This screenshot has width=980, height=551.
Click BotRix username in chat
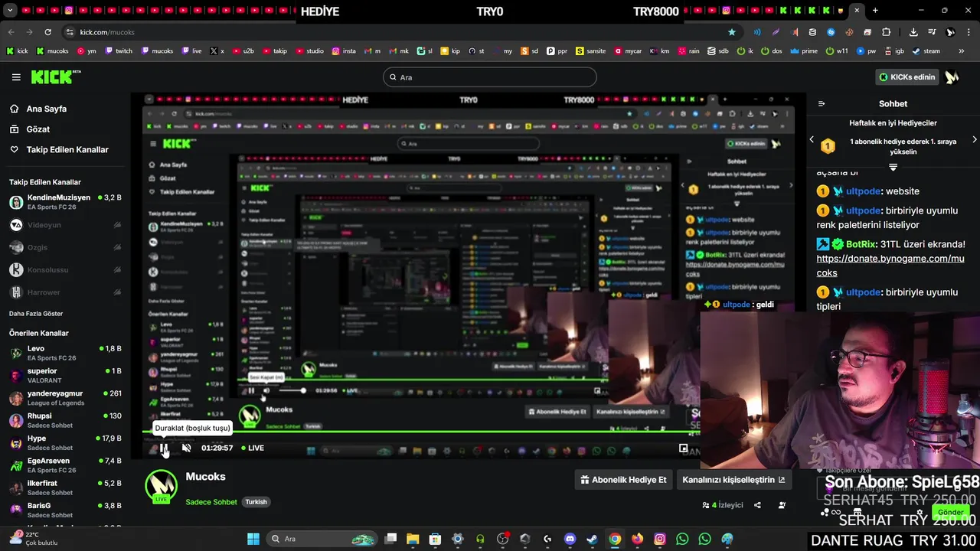861,244
